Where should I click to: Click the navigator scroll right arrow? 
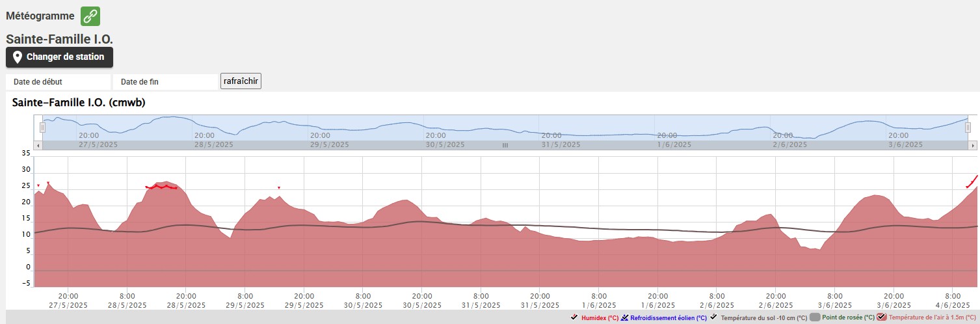click(973, 146)
